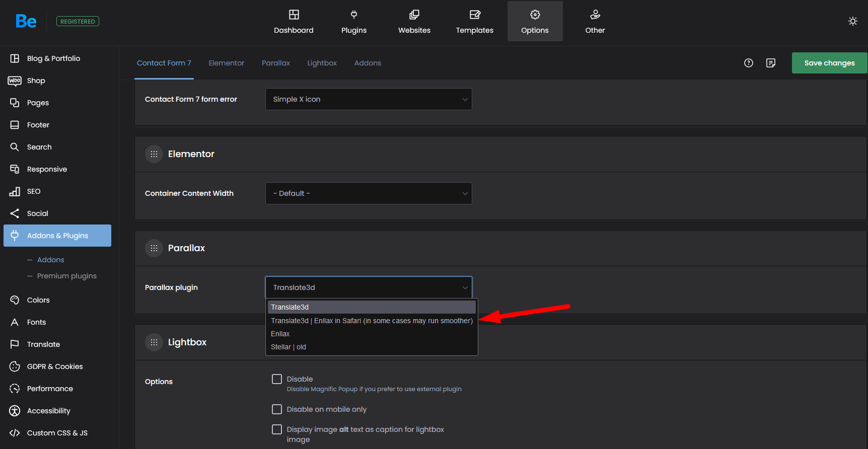Click the Search magnifier sidebar icon
The height and width of the screenshot is (449, 868).
15,147
